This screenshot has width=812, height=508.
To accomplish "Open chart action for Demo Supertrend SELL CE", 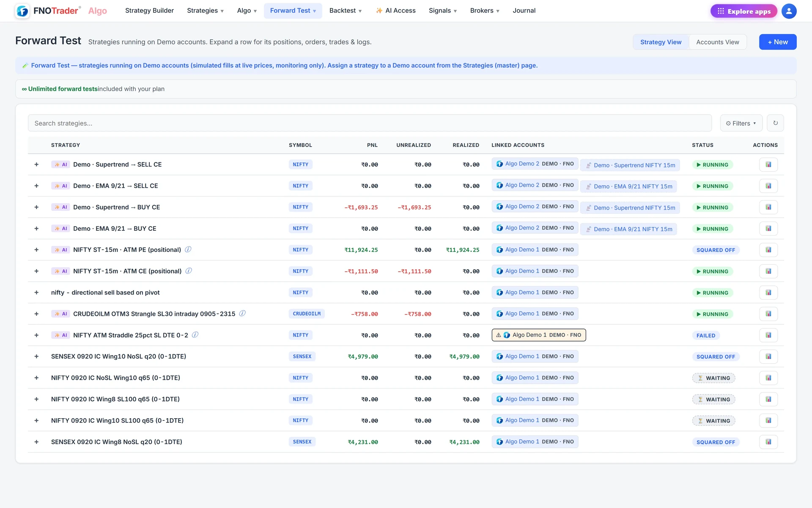I will (768, 165).
